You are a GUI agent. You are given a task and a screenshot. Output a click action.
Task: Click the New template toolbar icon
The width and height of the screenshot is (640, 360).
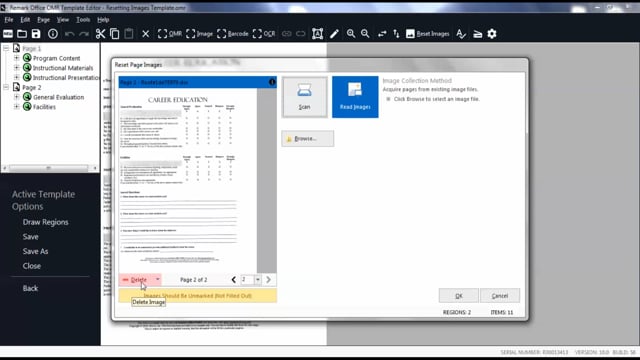tap(8, 34)
